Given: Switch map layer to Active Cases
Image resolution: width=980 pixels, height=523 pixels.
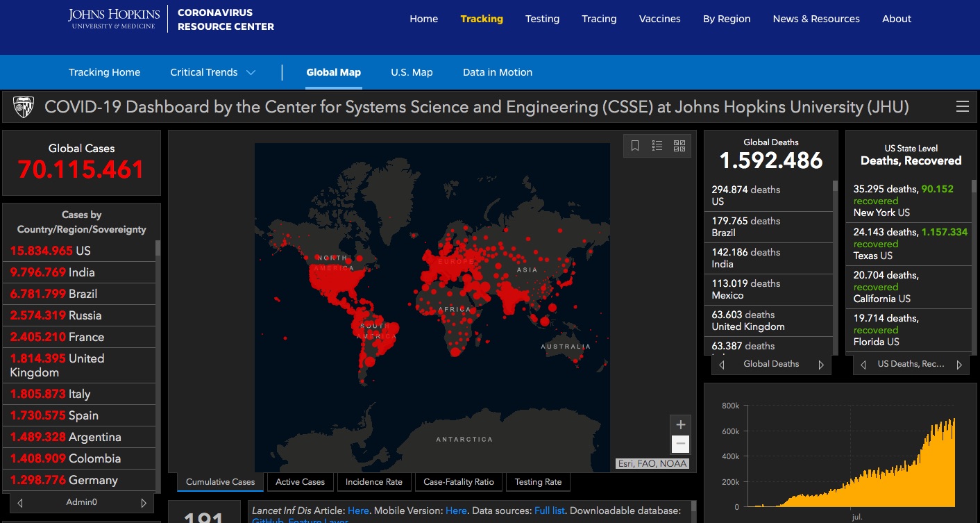Looking at the screenshot, I should click(300, 482).
